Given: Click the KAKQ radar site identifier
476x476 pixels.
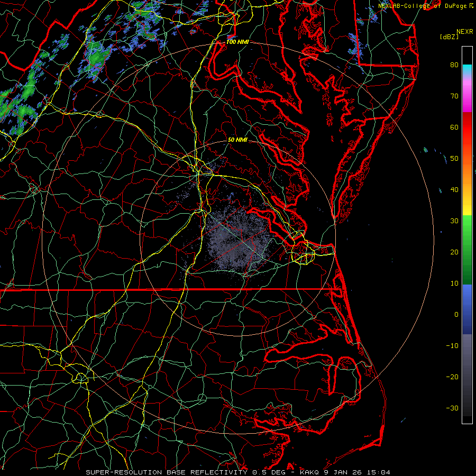Looking at the screenshot, I should click(x=309, y=472).
